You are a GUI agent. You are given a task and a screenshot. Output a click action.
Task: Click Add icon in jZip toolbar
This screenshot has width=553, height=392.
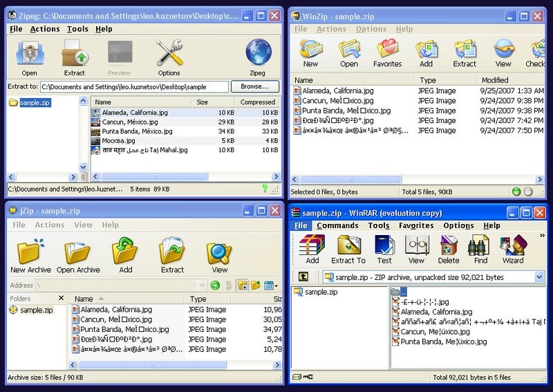(124, 251)
